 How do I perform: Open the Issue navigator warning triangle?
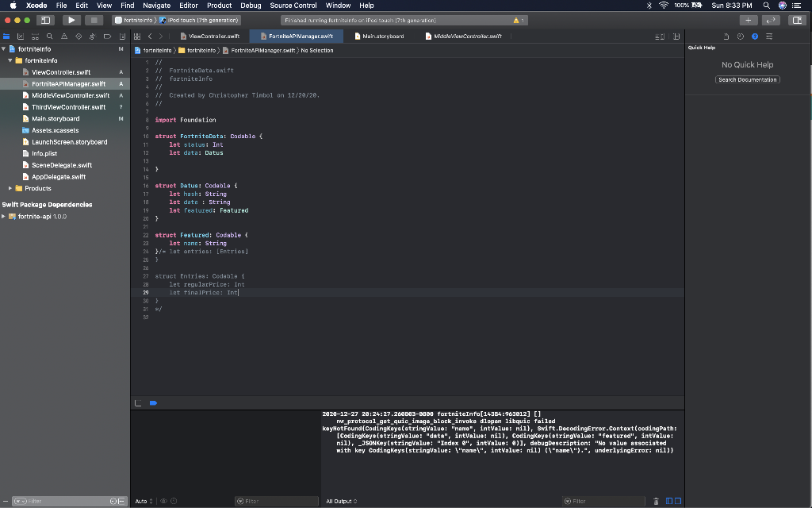pyautogui.click(x=64, y=37)
